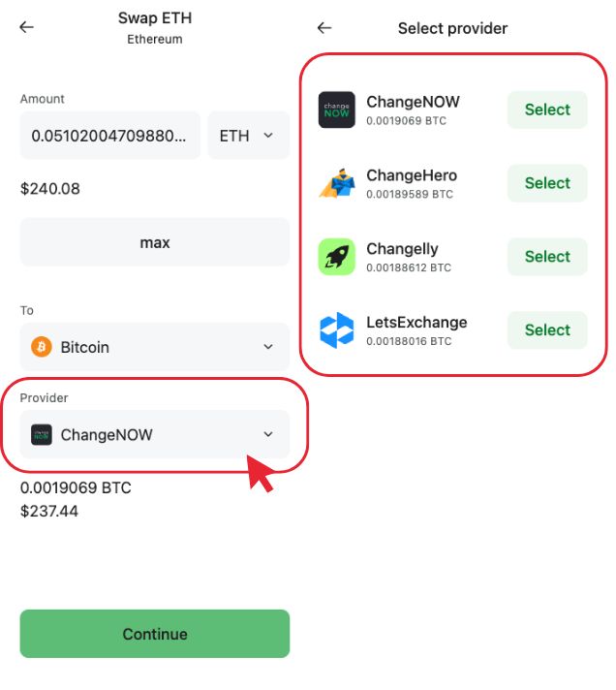Click the ChangeHero provider name
This screenshot has height=690, width=616.
412,175
